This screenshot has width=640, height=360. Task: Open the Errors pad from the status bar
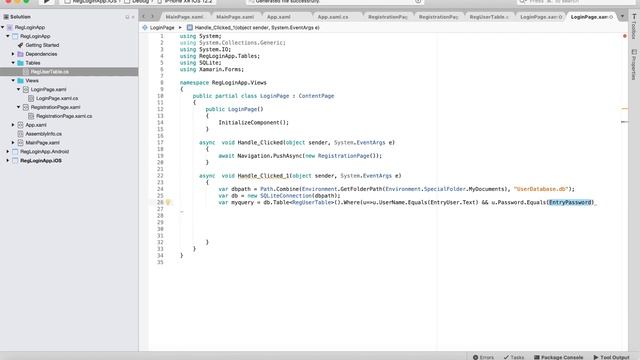point(483,357)
